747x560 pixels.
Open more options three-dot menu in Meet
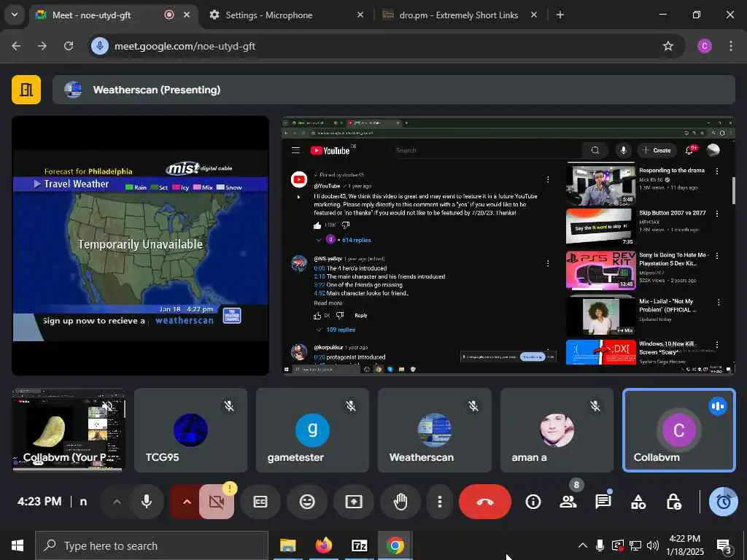(x=439, y=502)
